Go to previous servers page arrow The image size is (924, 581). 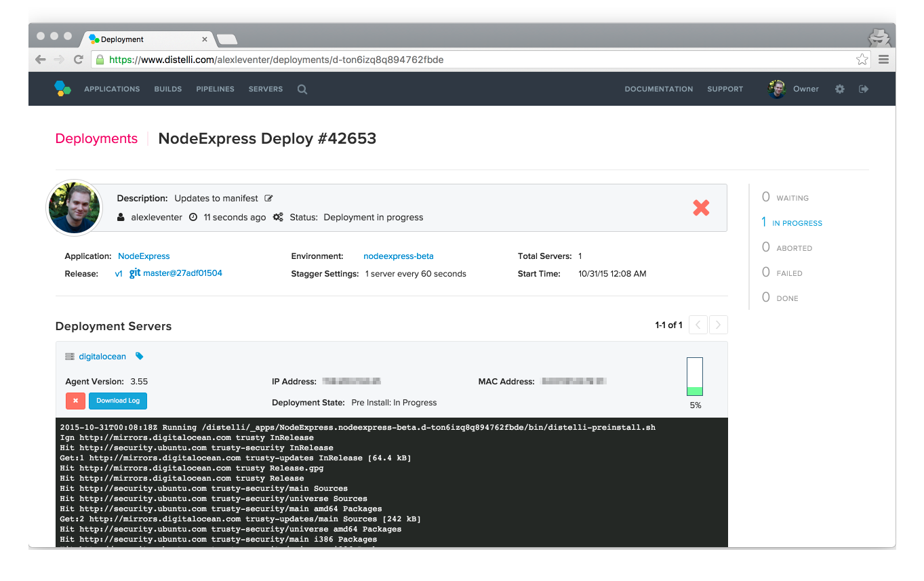click(698, 325)
